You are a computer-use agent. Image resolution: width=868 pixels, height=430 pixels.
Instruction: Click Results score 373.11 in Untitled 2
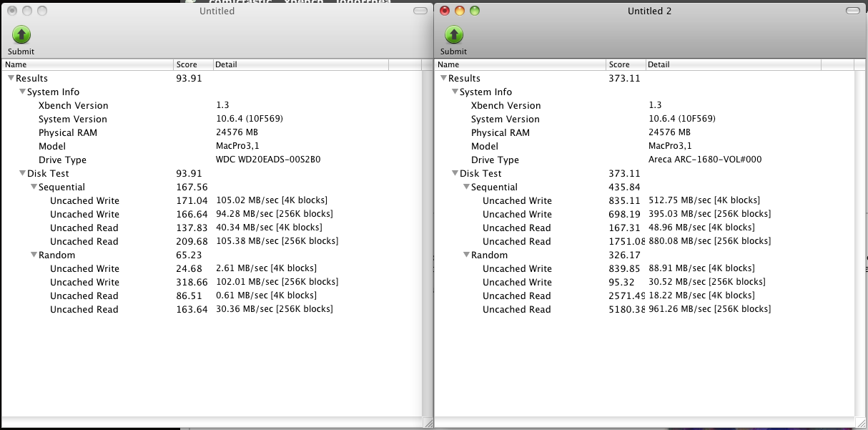tap(624, 78)
